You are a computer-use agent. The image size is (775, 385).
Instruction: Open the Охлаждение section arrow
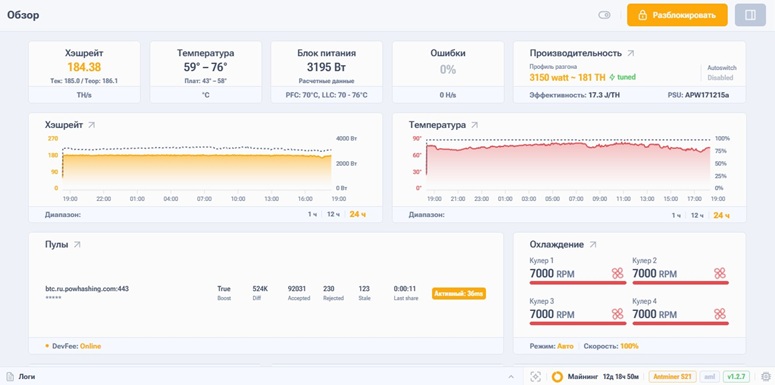(x=593, y=244)
